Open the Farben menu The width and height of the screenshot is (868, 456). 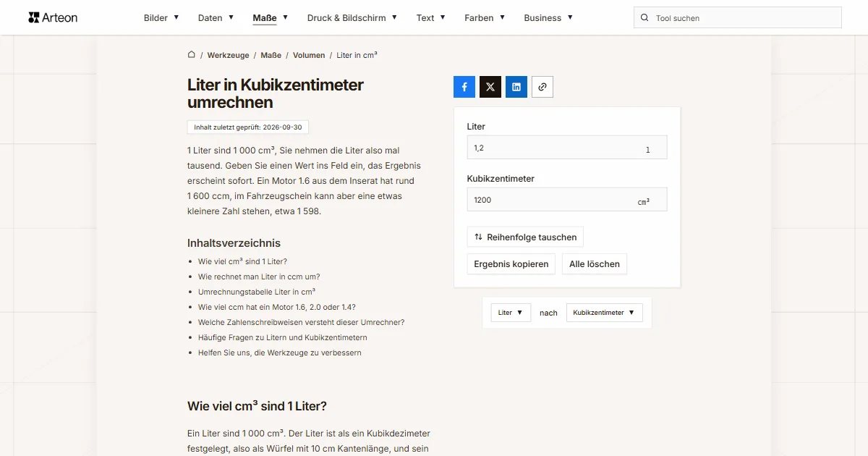[x=485, y=18]
